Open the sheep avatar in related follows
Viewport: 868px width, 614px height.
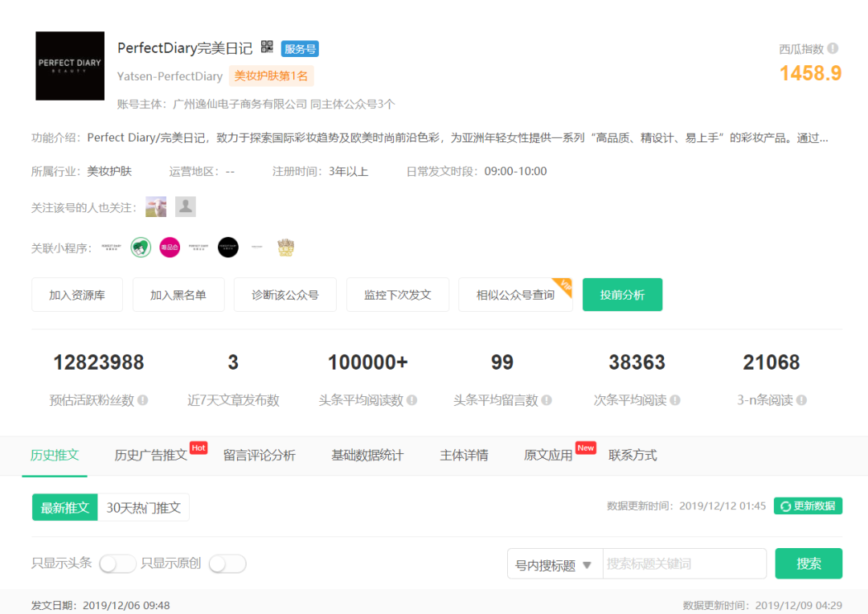pos(156,207)
